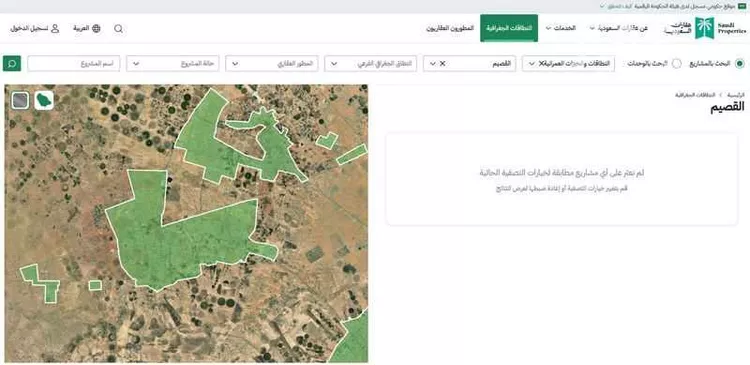The width and height of the screenshot is (750, 365).
Task: Click the globe language icon
Action: coord(96,29)
